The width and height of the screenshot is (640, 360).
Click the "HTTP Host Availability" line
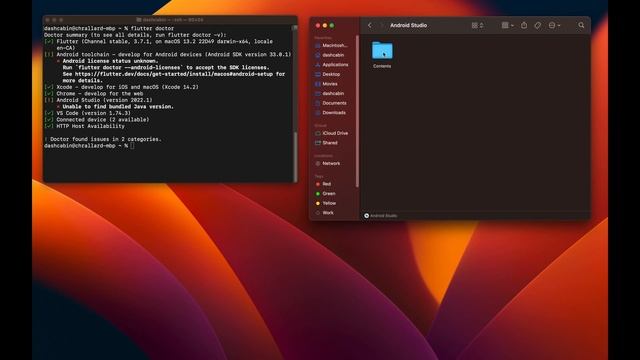pyautogui.click(x=90, y=126)
